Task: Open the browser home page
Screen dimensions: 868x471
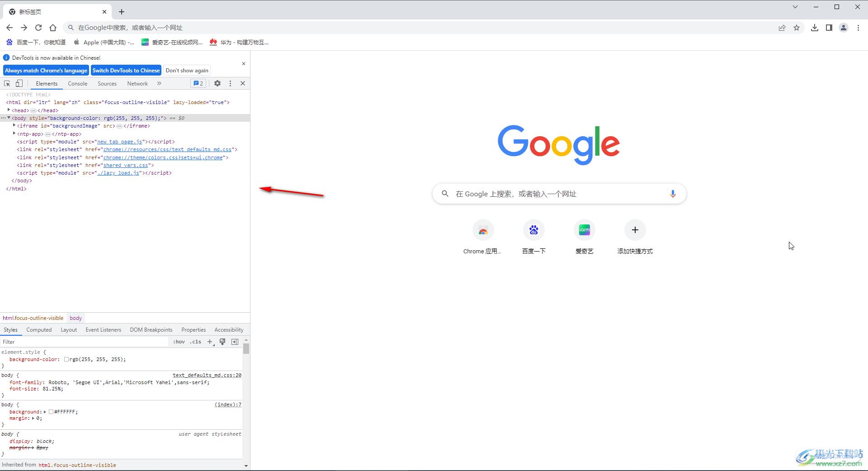Action: pyautogui.click(x=53, y=28)
